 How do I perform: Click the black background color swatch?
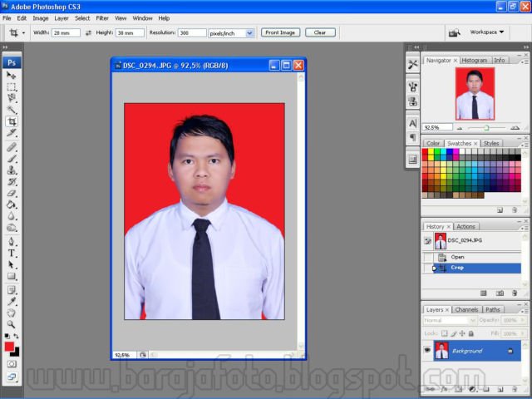coord(17,353)
